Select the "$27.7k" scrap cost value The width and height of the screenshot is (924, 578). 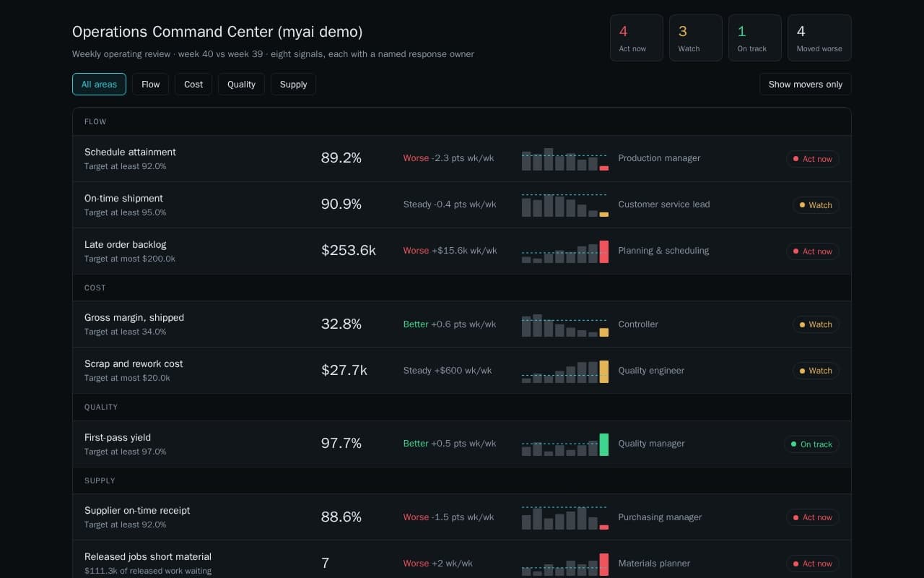coord(344,370)
